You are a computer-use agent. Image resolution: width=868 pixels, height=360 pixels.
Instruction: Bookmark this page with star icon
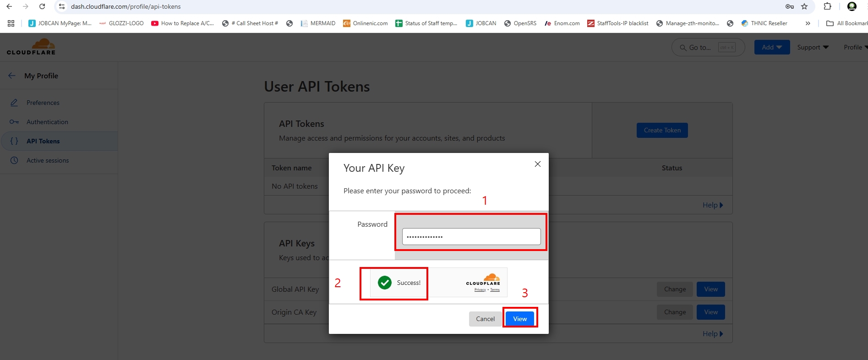(x=804, y=6)
